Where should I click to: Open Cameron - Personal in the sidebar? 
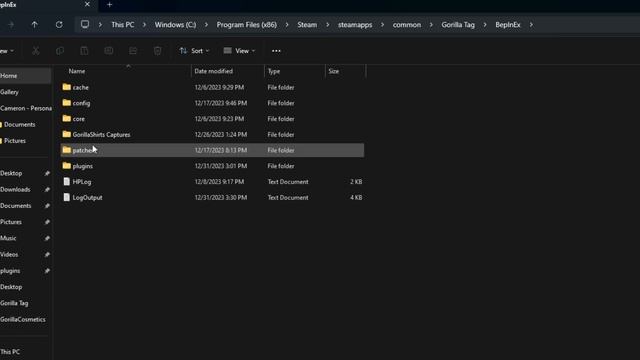pyautogui.click(x=25, y=108)
